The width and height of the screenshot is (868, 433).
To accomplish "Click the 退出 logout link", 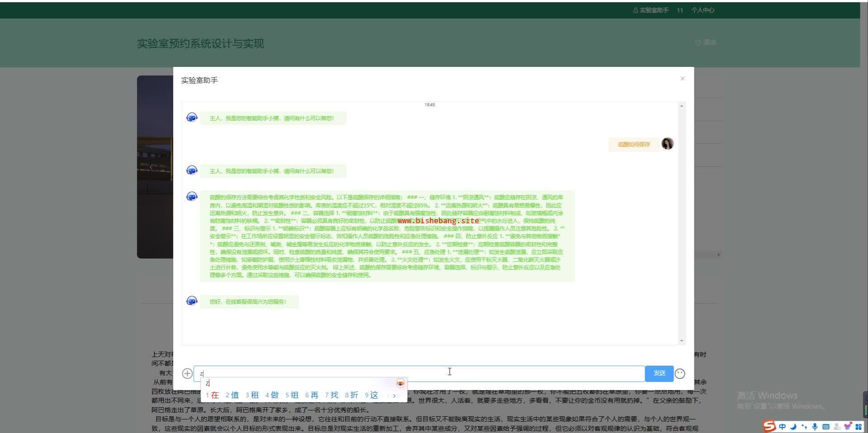I will [x=706, y=42].
